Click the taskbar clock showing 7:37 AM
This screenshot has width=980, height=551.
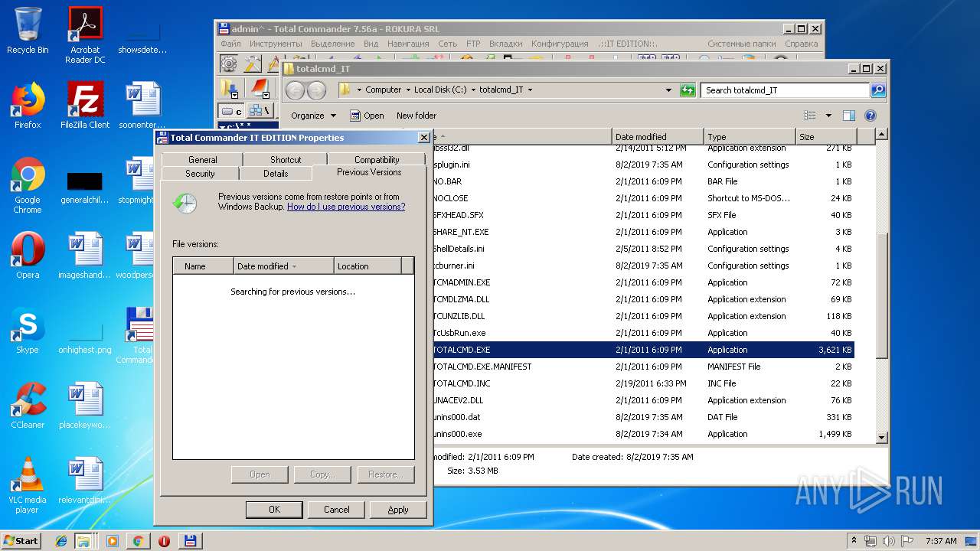[941, 541]
